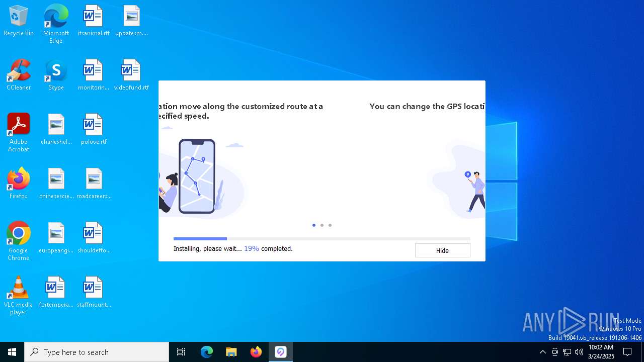Select the polove.rtf document icon

pyautogui.click(x=94, y=130)
